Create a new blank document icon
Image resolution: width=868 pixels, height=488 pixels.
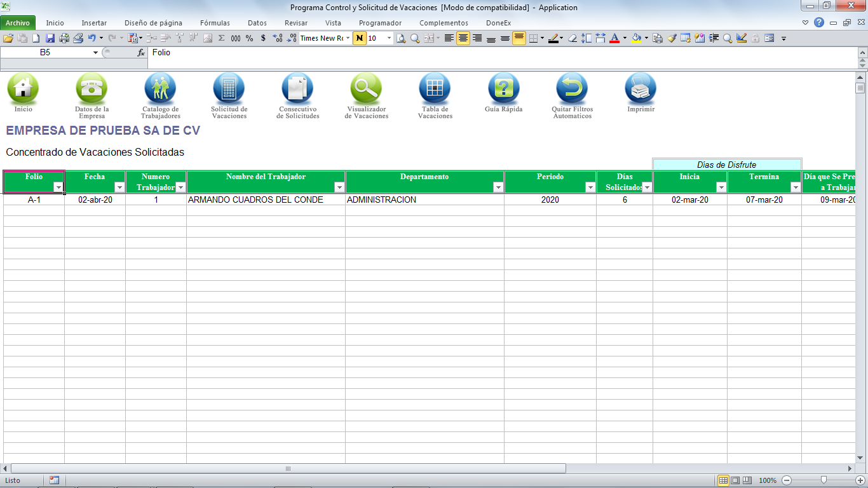coord(36,38)
